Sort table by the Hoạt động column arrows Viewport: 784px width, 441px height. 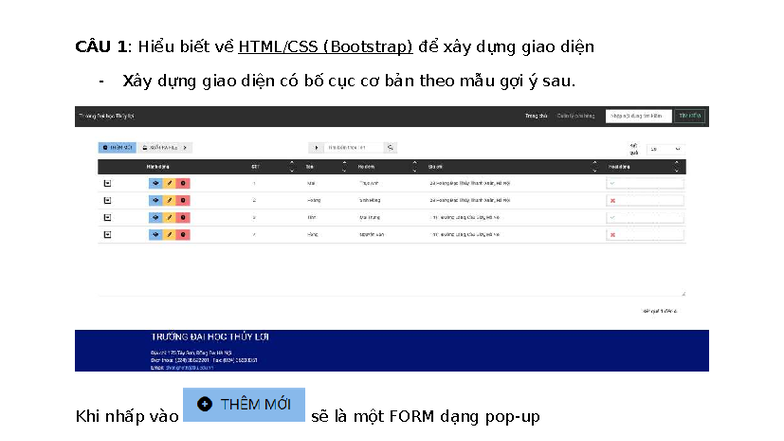point(676,166)
